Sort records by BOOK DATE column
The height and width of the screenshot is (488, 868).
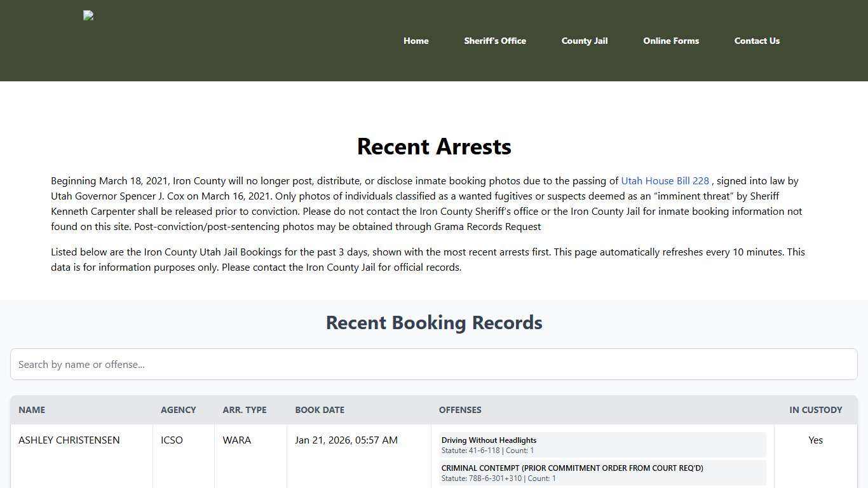pos(320,410)
